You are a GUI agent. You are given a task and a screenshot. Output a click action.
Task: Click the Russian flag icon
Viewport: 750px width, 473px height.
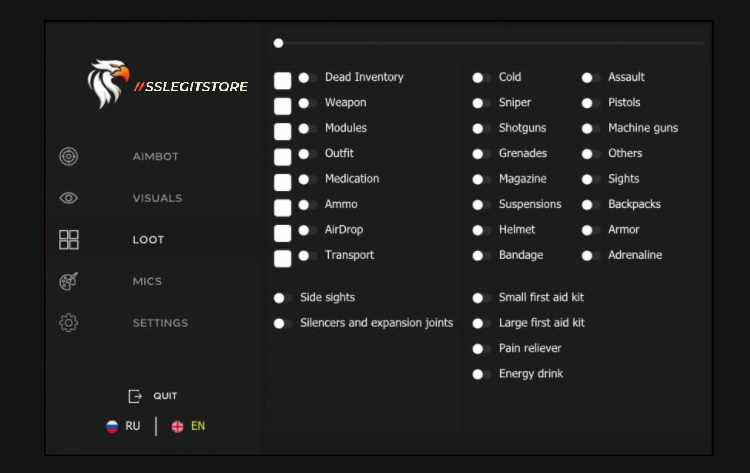pos(113,426)
